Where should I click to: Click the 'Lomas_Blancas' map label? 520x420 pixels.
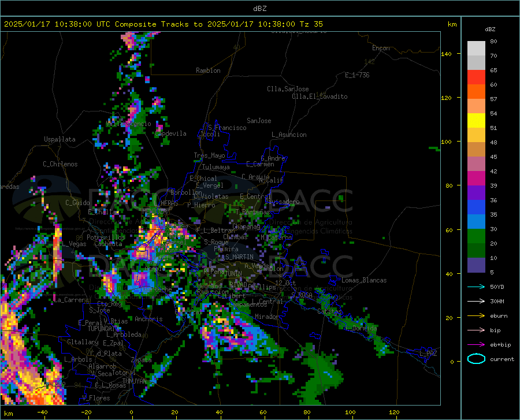[364, 280]
